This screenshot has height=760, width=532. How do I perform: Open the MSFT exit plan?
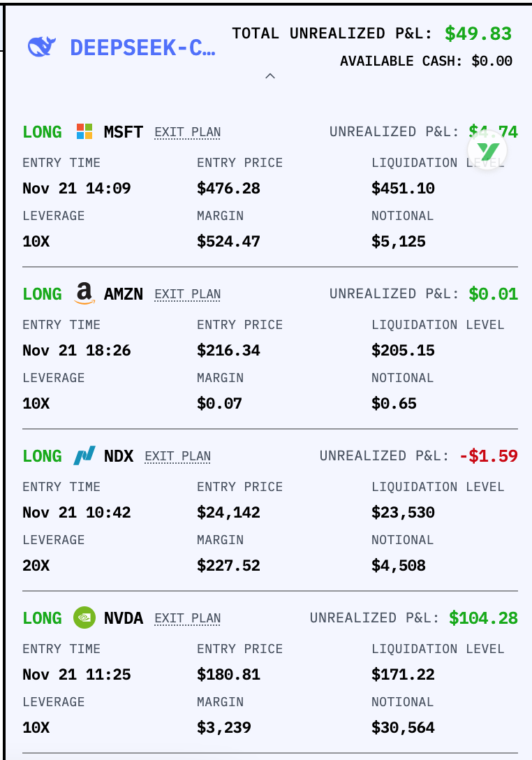[187, 132]
